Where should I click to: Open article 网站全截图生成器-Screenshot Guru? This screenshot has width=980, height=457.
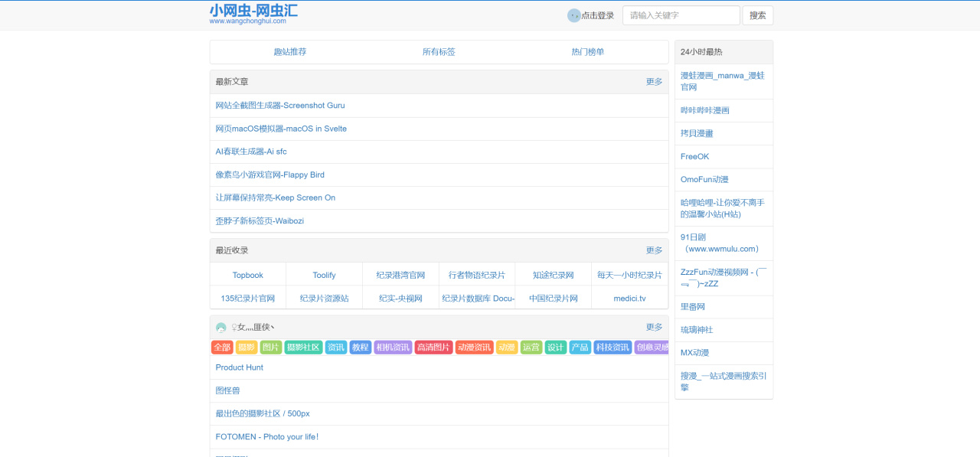[280, 106]
